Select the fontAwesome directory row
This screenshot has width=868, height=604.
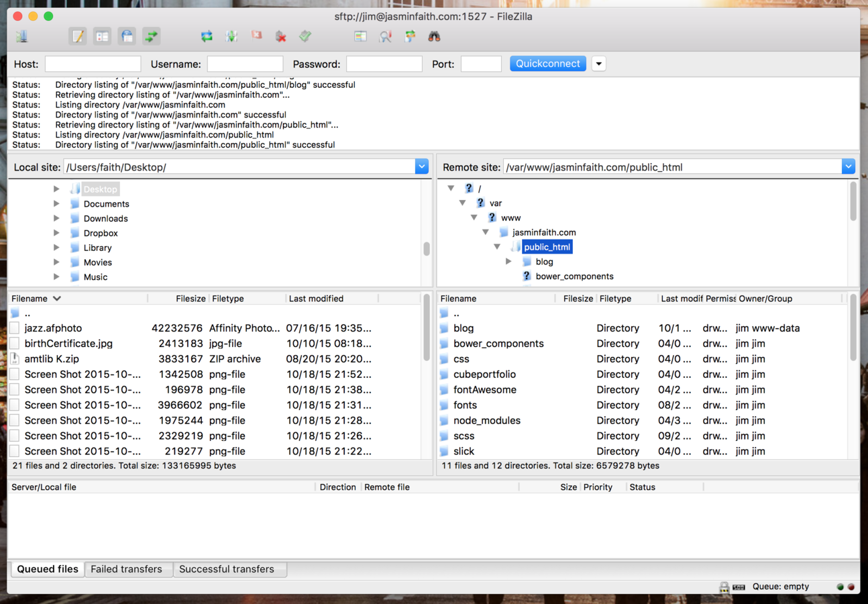pos(643,390)
